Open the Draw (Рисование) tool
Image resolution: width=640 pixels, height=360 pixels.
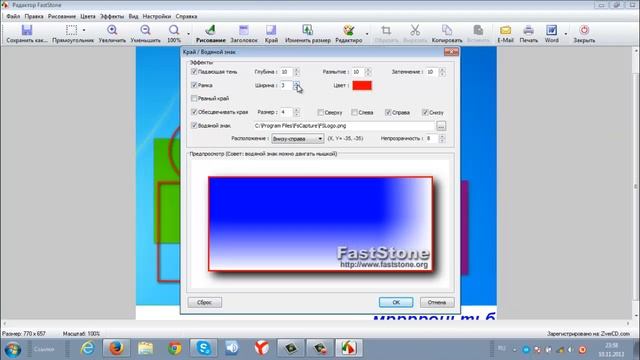[211, 30]
